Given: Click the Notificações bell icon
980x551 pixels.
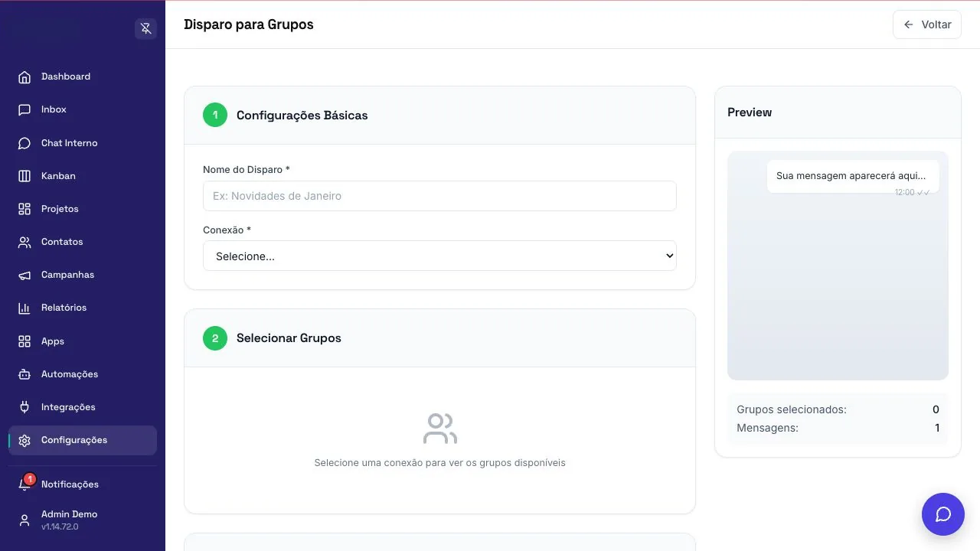Looking at the screenshot, I should pyautogui.click(x=24, y=484).
